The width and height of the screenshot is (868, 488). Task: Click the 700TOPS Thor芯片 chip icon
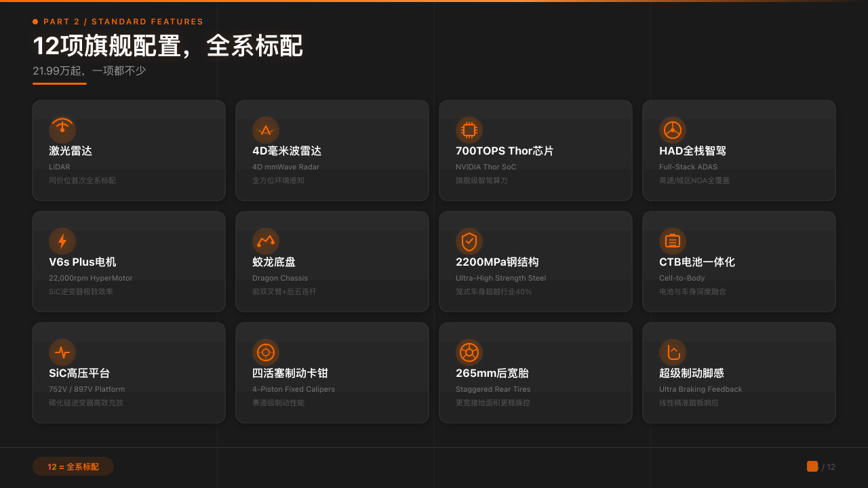(469, 129)
